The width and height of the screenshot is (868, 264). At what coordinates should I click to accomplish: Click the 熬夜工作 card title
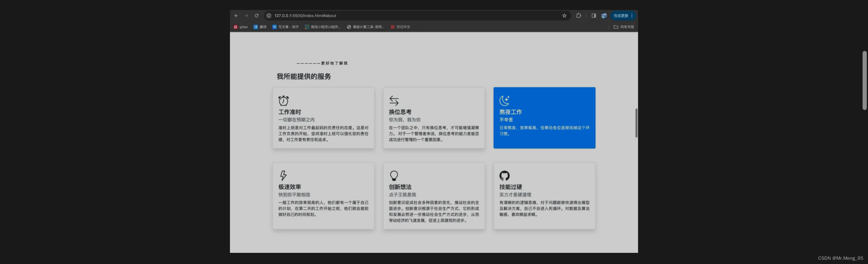coord(511,112)
